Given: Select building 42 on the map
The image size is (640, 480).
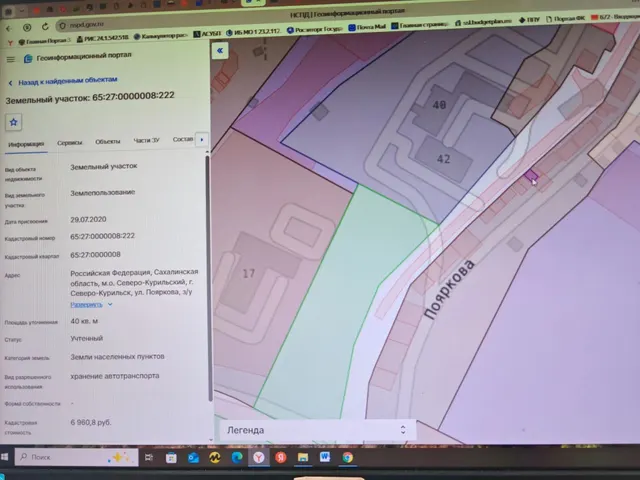Looking at the screenshot, I should tap(443, 159).
